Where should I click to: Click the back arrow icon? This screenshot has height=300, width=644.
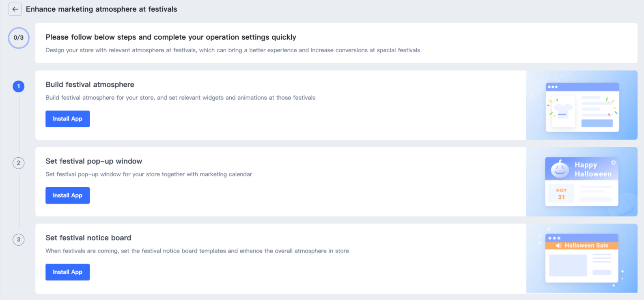15,9
